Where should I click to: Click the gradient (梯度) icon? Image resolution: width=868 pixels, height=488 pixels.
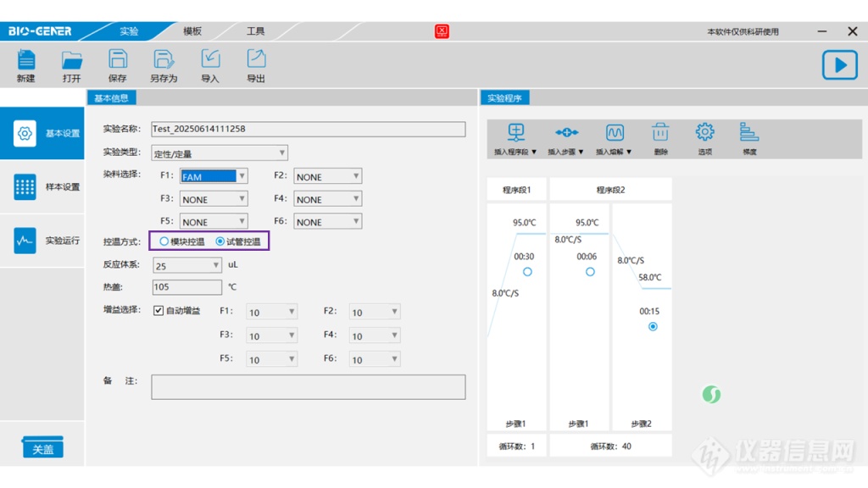click(x=749, y=133)
